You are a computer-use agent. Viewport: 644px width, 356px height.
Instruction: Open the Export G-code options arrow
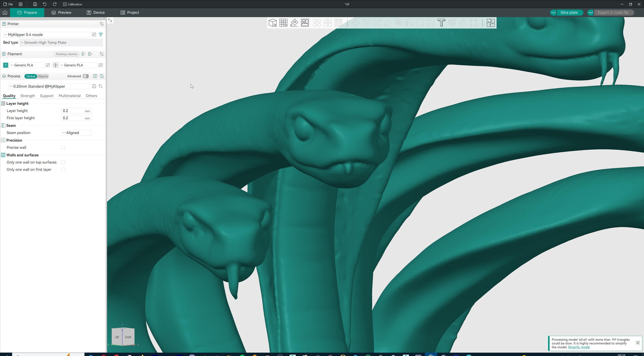coord(591,13)
